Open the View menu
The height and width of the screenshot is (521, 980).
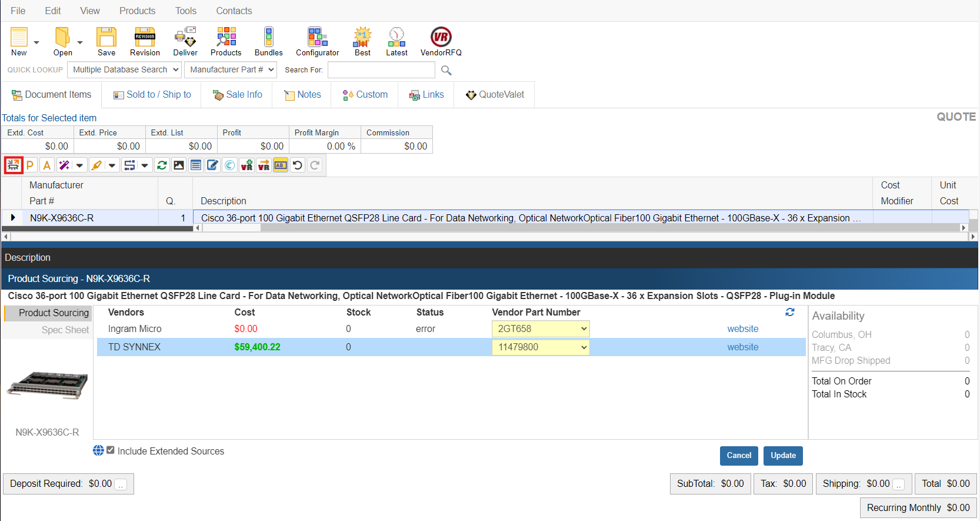[x=90, y=11]
